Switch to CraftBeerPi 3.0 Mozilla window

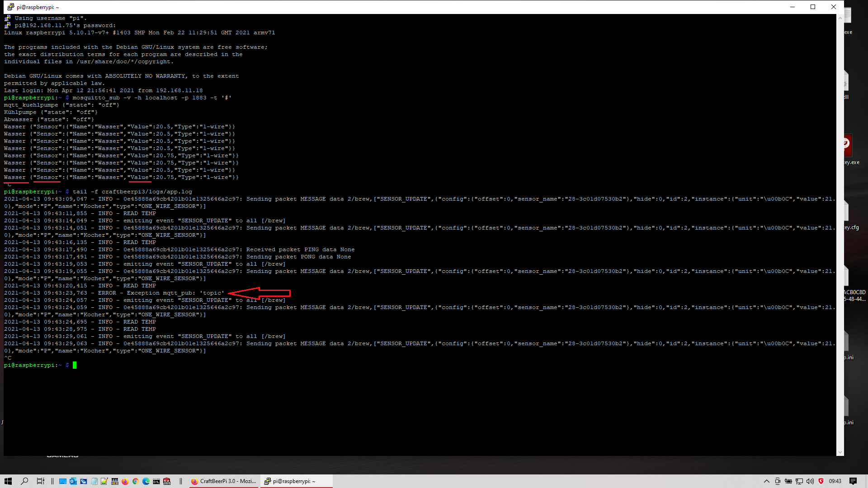[224, 481]
